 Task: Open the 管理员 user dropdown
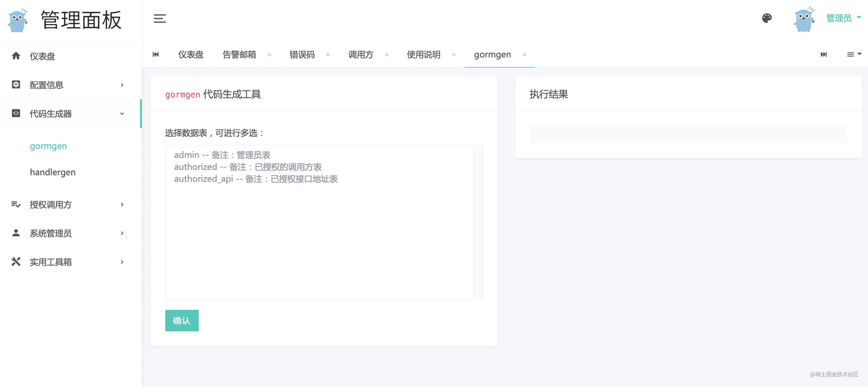click(843, 18)
